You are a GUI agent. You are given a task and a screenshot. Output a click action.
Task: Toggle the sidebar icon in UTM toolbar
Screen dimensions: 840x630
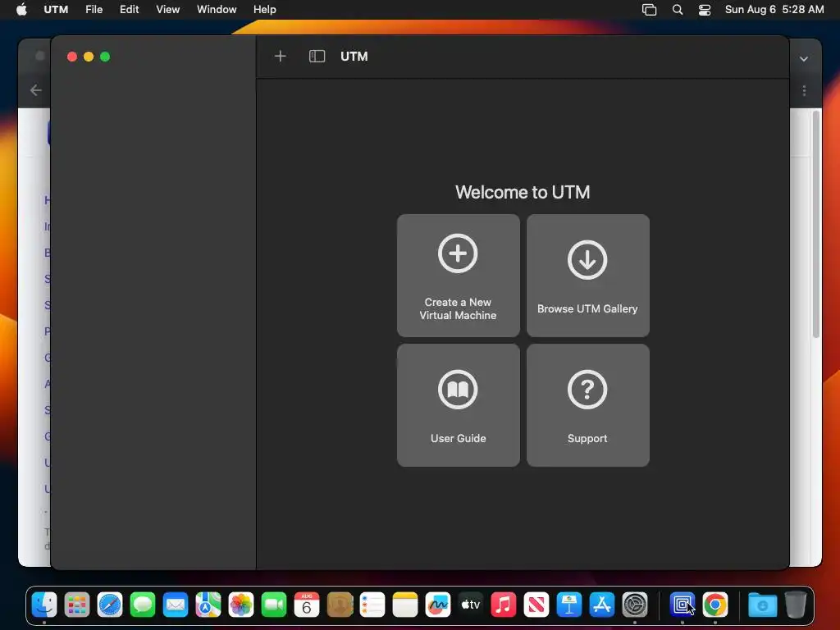tap(317, 57)
